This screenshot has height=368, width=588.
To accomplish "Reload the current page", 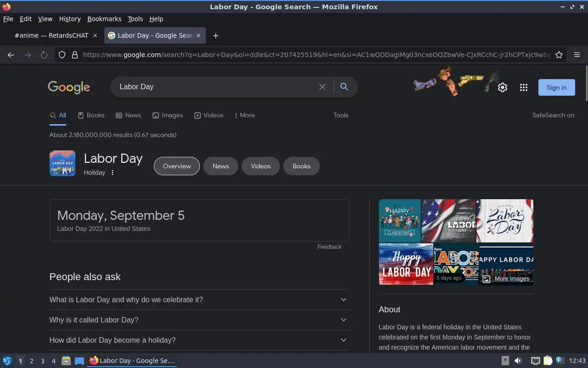I will click(x=44, y=55).
